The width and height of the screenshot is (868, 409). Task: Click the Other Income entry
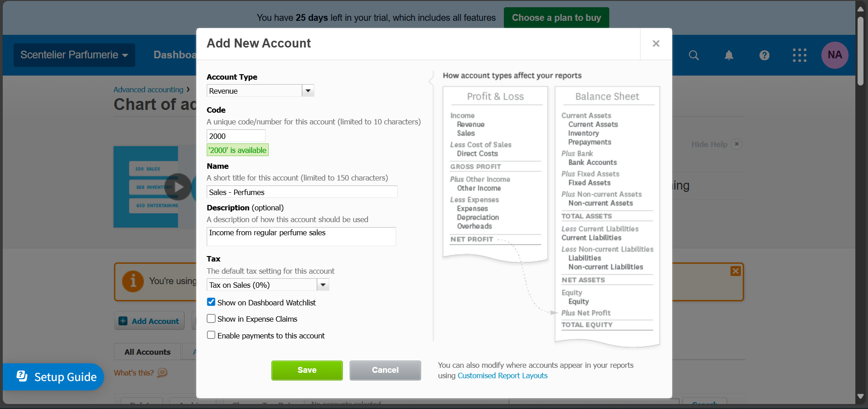pos(479,188)
